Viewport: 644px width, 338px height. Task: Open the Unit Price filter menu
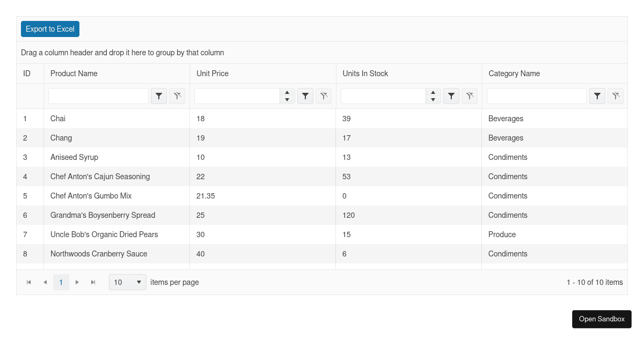(x=305, y=96)
